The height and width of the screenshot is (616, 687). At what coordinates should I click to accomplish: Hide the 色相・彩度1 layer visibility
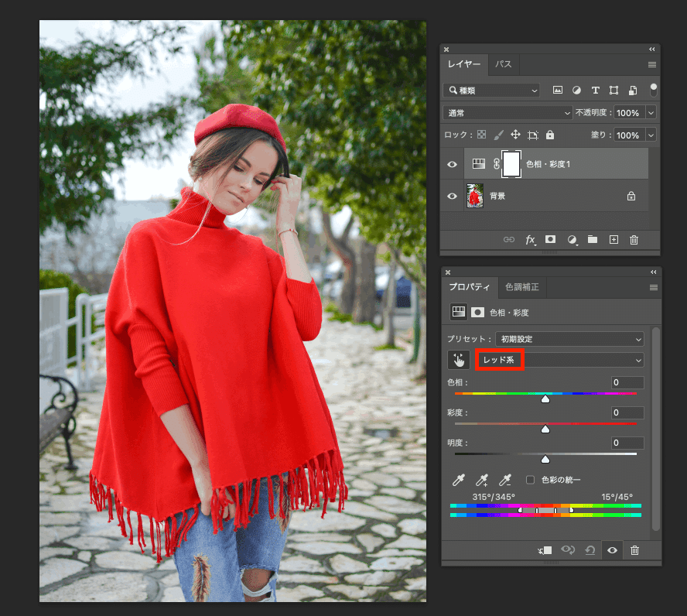coord(452,164)
